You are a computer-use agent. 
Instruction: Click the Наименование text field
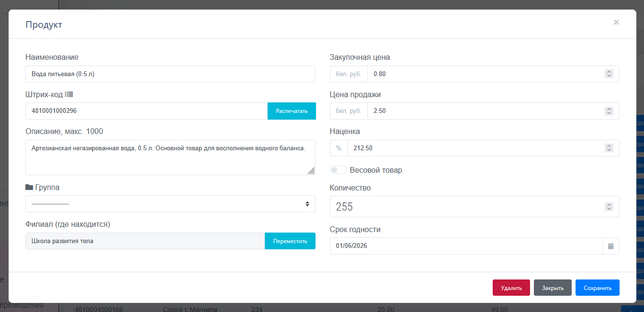pyautogui.click(x=170, y=74)
